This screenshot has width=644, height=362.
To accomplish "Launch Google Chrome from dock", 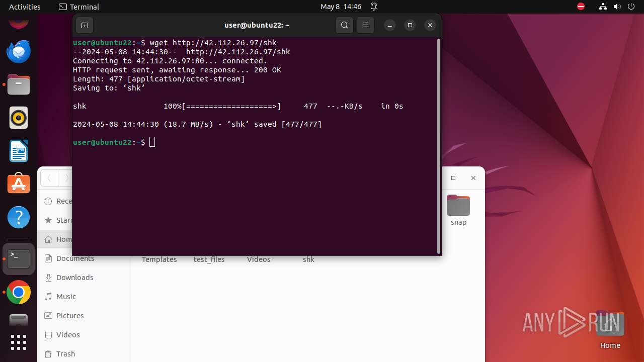I will (x=19, y=292).
